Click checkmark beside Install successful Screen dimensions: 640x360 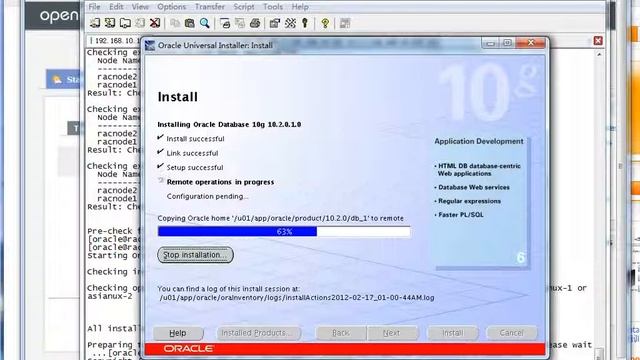point(160,138)
